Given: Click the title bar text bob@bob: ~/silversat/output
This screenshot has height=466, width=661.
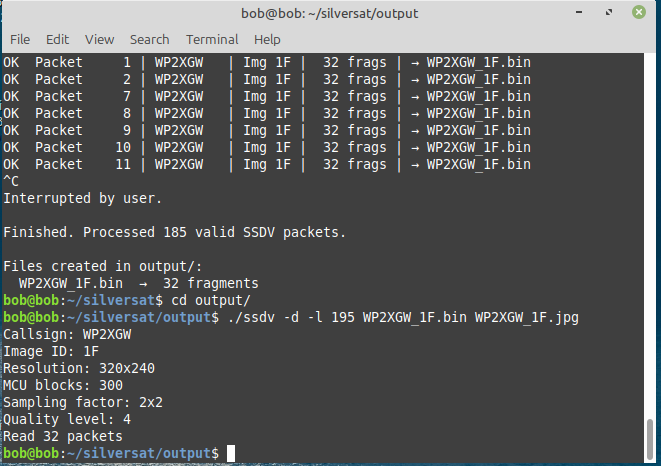Looking at the screenshot, I should 330,13.
